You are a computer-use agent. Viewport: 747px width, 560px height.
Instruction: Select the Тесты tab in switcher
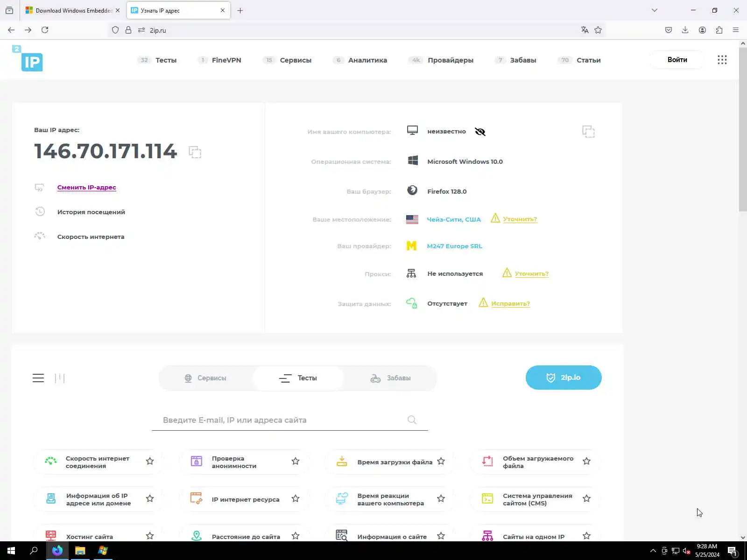298,378
